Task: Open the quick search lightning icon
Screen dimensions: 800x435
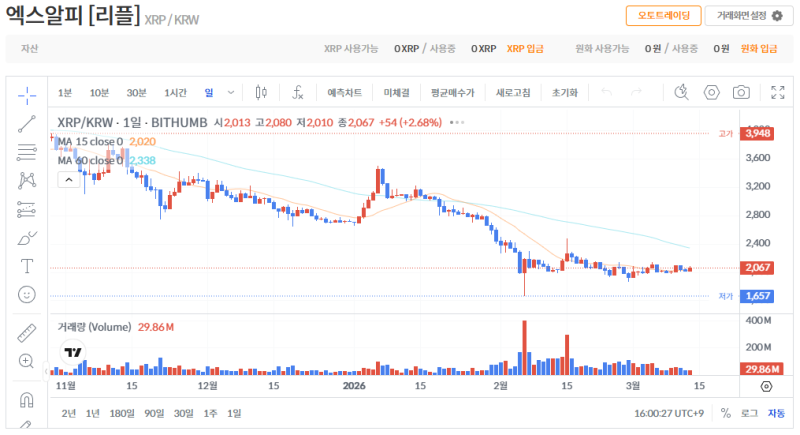Action: (681, 92)
